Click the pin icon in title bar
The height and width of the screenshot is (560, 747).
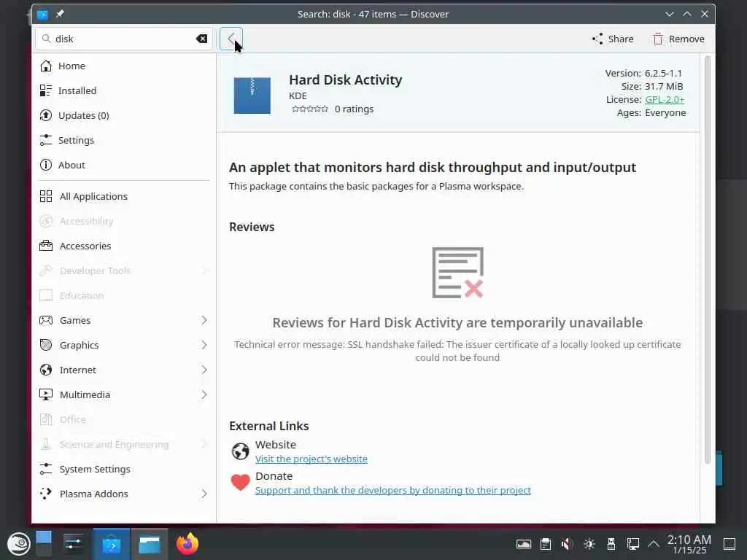coord(60,14)
